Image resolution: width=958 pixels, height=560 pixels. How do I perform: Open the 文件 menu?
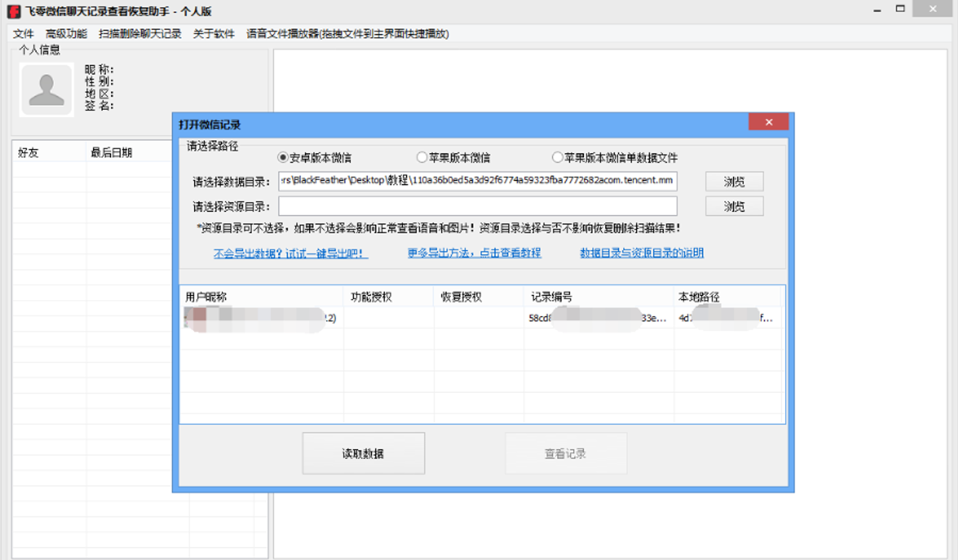tap(23, 34)
